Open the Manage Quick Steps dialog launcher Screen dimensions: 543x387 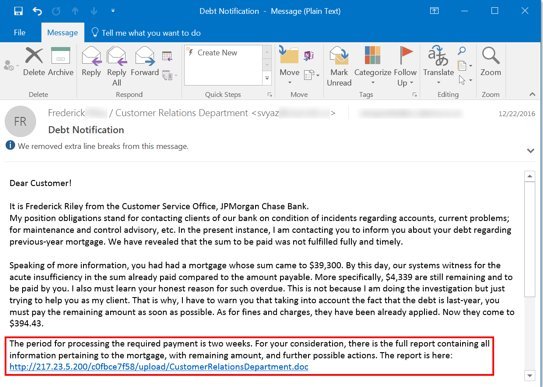[x=269, y=94]
